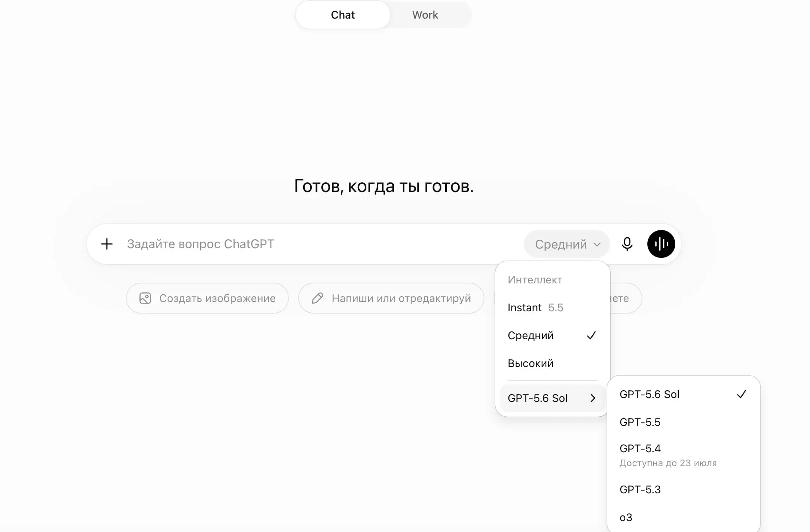Select the Высокий intelligence level

(553, 363)
